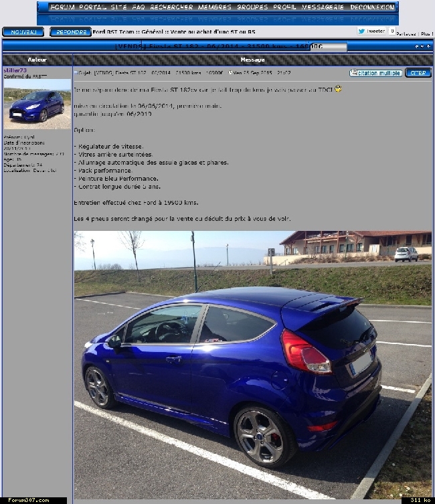The height and width of the screenshot is (504, 435).
Task: Open 'Vente ou achat d'une ST ou RS' breadcrumb
Action: pos(213,32)
